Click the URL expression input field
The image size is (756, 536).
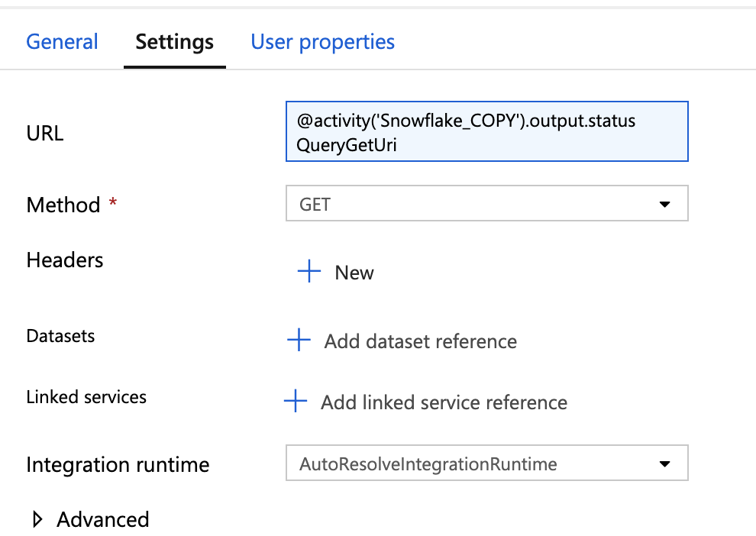(x=486, y=131)
